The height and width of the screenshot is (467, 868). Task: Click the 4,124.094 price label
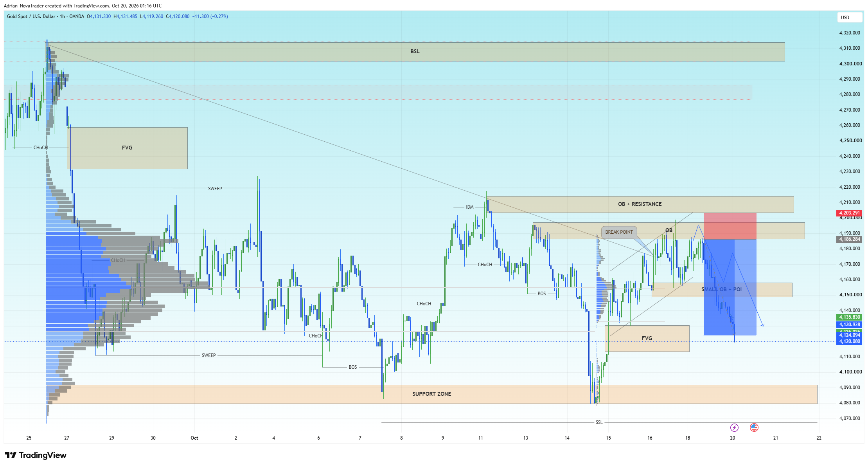[849, 335]
